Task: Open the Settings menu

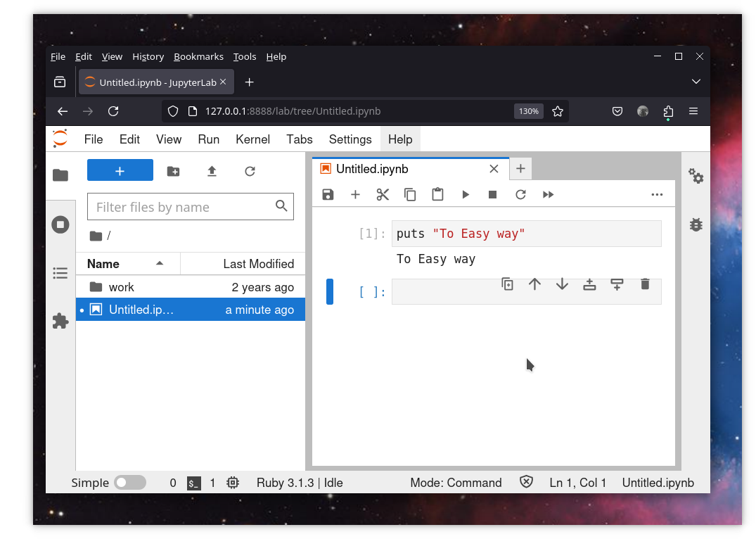Action: coord(350,139)
